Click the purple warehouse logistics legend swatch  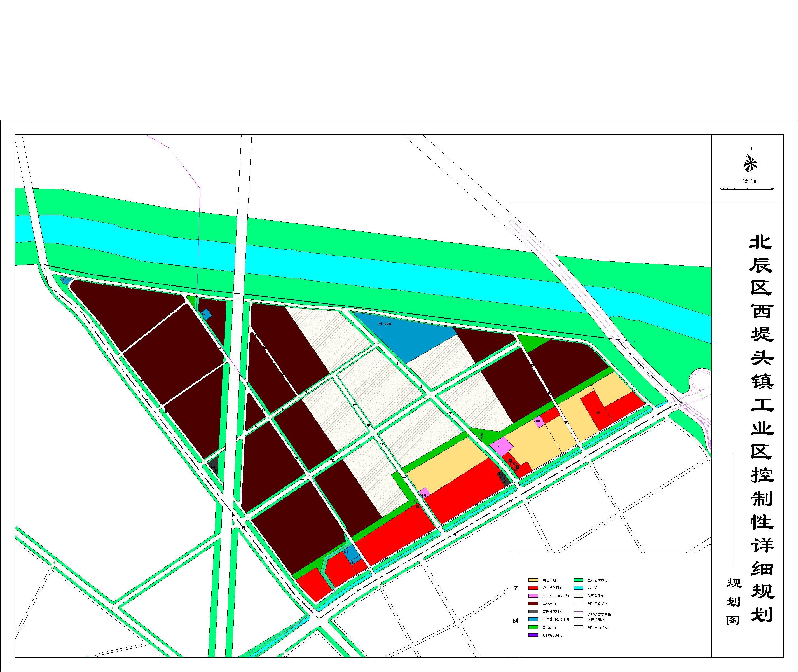tap(533, 635)
